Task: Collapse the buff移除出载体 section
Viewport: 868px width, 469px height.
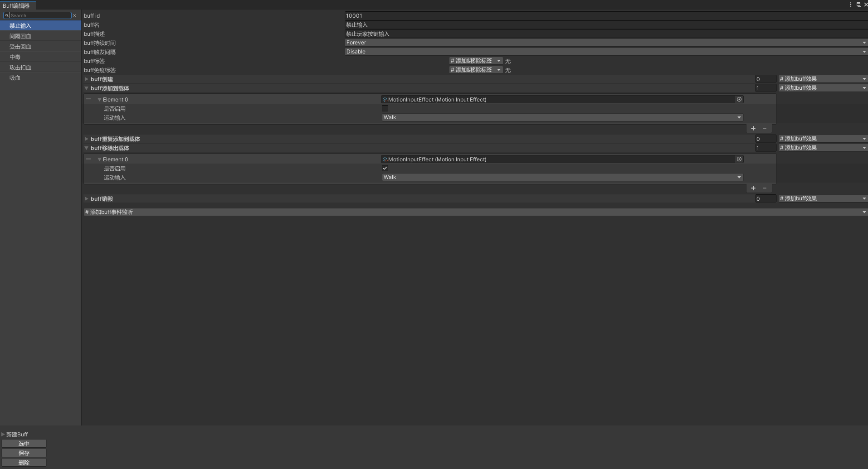Action: [87, 148]
